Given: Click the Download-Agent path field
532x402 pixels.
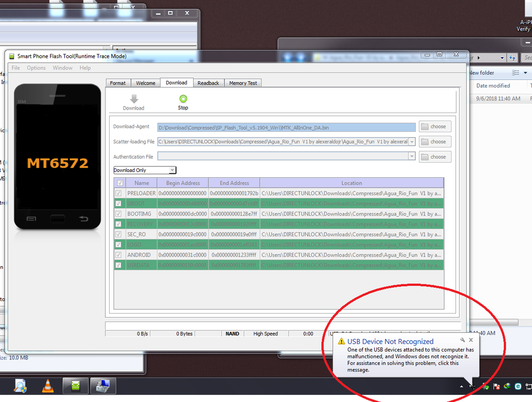Looking at the screenshot, I should pyautogui.click(x=286, y=128).
